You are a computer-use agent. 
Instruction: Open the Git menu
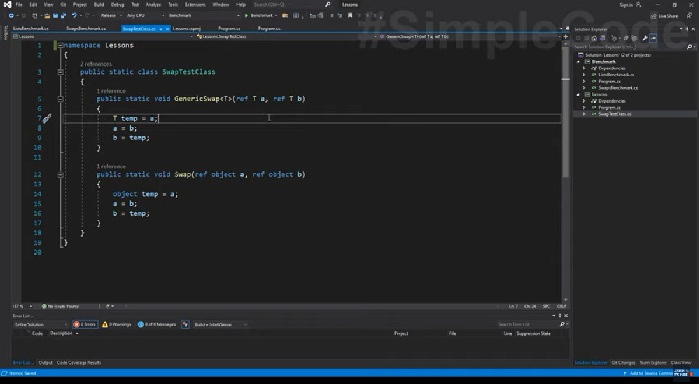pos(63,4)
